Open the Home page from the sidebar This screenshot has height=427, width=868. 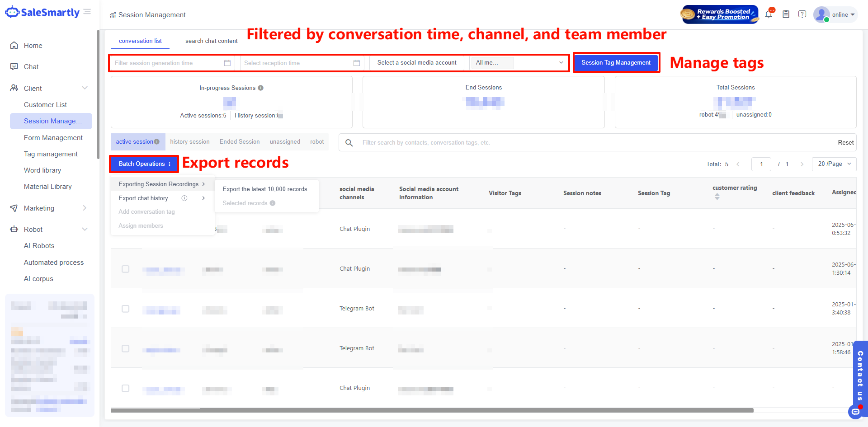(32, 45)
